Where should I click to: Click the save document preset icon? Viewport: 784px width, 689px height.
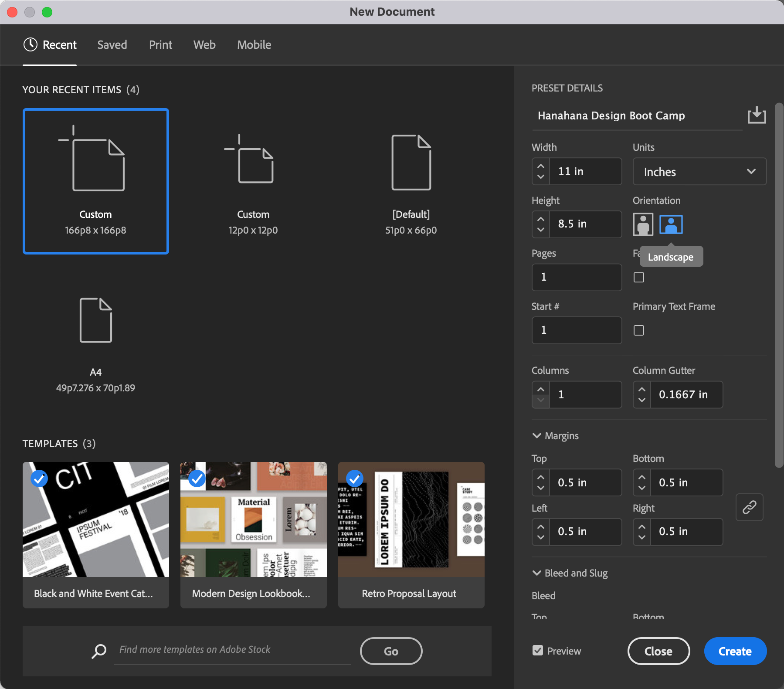[x=757, y=115]
